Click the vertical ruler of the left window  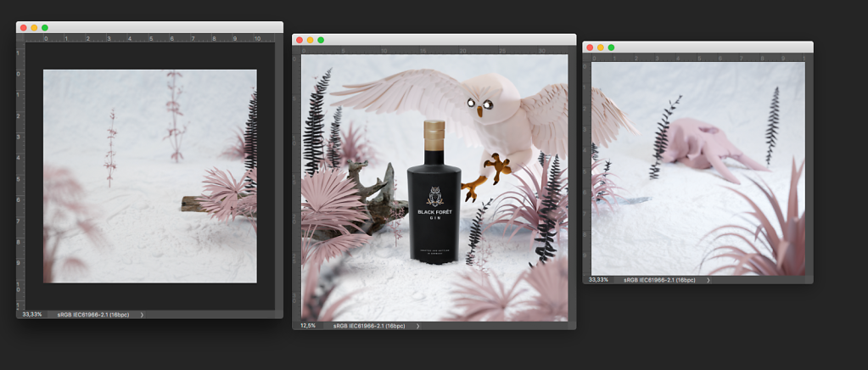pos(20,177)
